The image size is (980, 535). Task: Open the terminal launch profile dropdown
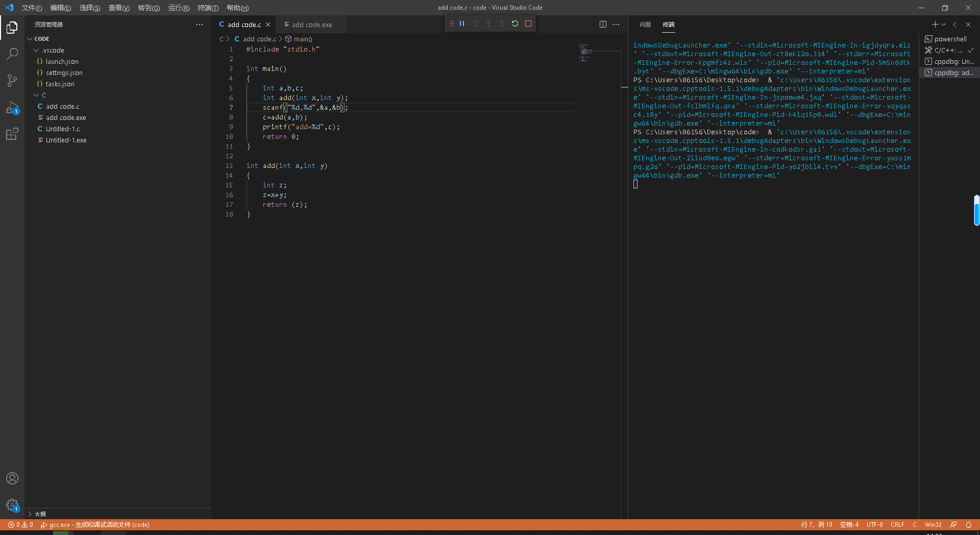pos(943,25)
